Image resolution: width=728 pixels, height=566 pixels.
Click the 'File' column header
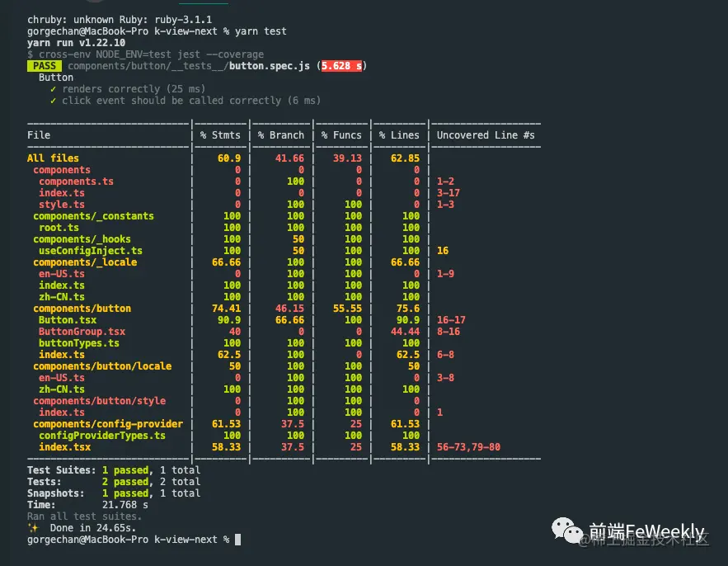[x=39, y=135]
